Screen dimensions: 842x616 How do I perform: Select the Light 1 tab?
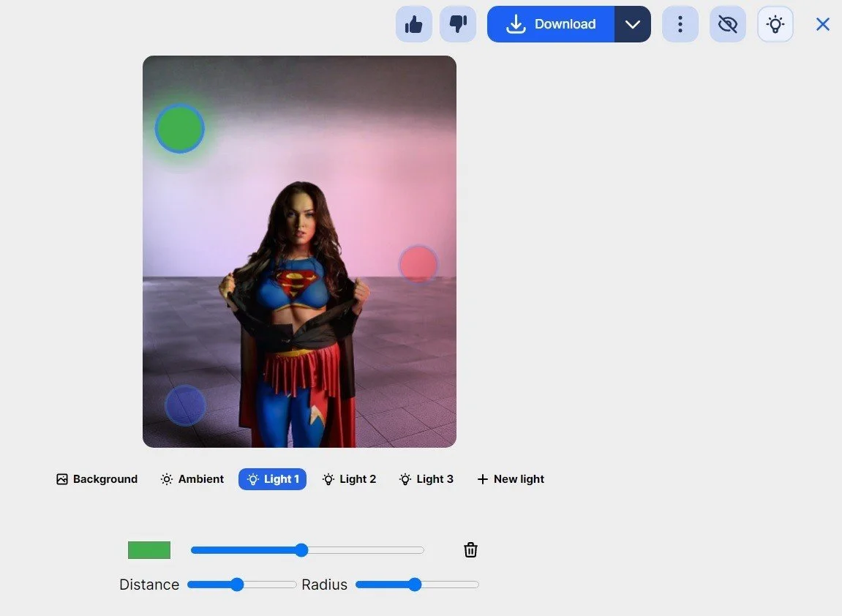[272, 479]
